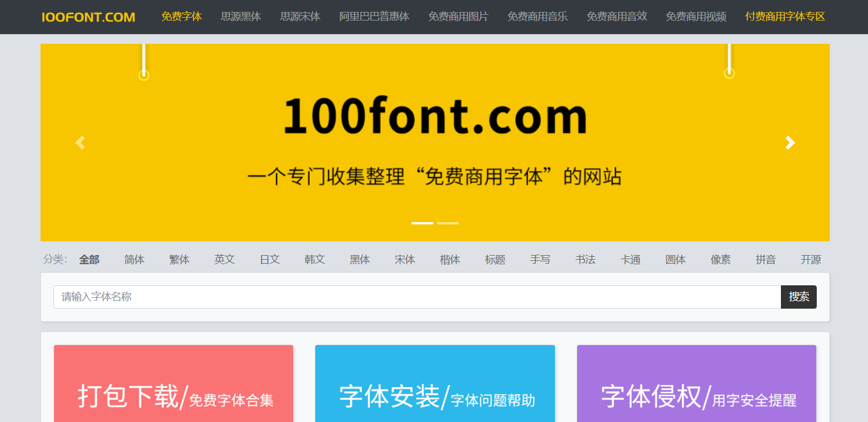Open the 思源黑体 nav link
Viewport: 868px width, 422px height.
click(x=241, y=17)
